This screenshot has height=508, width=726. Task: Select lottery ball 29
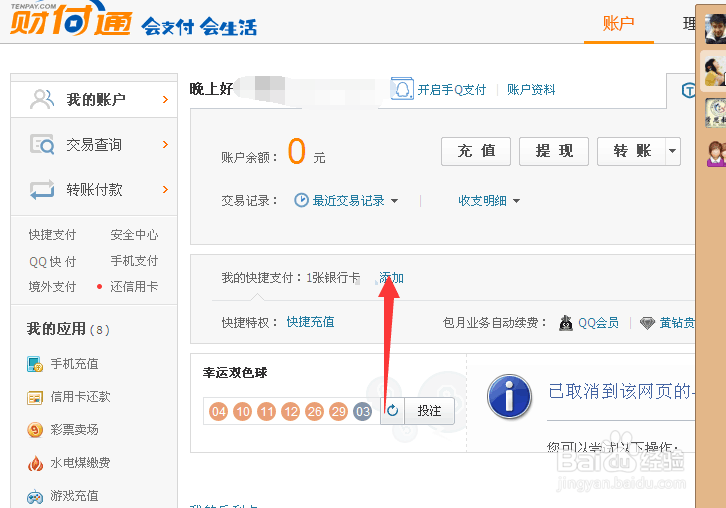click(338, 411)
